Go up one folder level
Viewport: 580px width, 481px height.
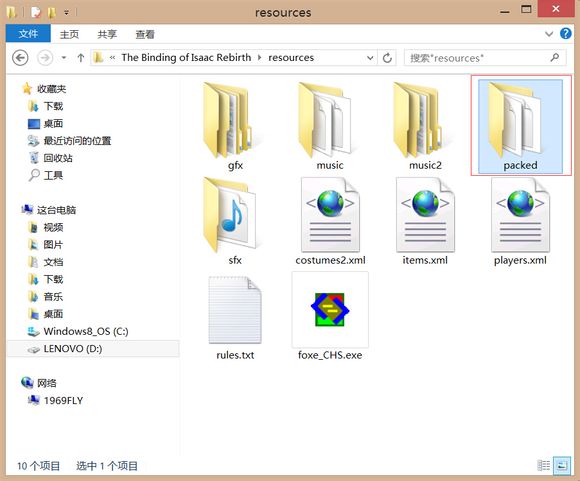pos(81,58)
